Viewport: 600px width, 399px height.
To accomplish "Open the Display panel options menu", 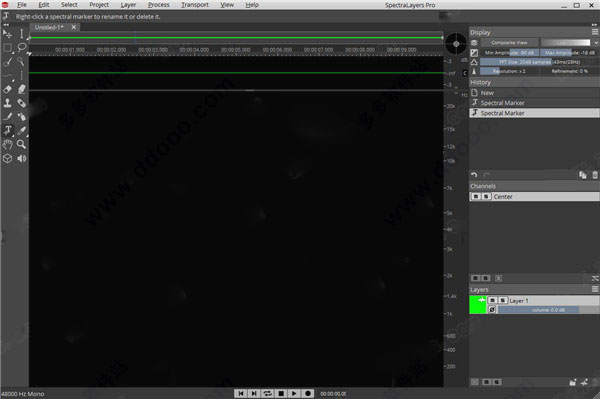I will coord(595,32).
